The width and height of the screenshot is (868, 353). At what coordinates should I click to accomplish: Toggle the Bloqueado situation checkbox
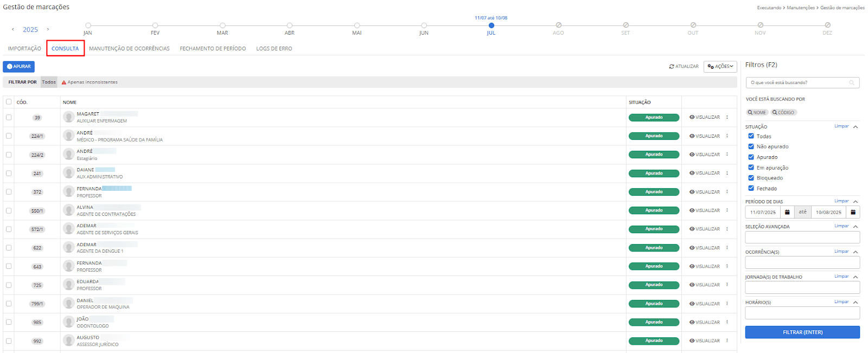(751, 178)
